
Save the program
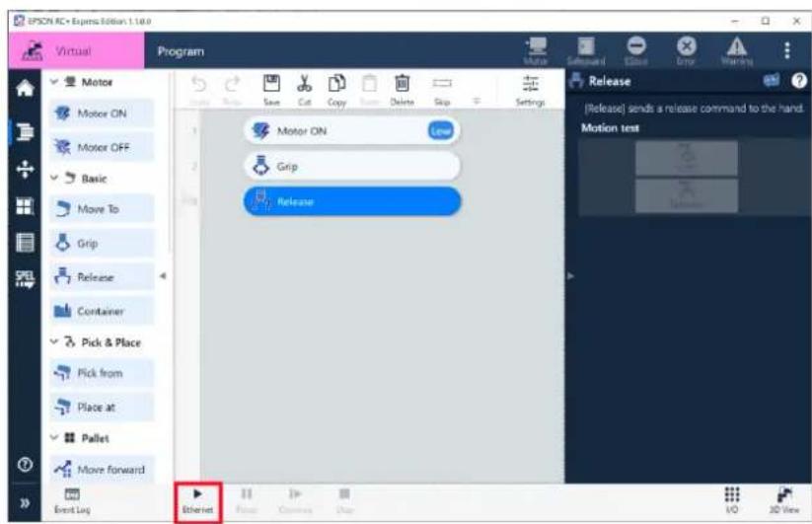pos(271,90)
